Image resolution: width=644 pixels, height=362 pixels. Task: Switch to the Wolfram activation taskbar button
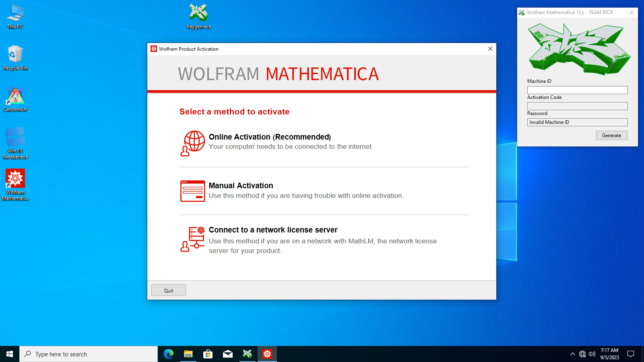coord(267,354)
